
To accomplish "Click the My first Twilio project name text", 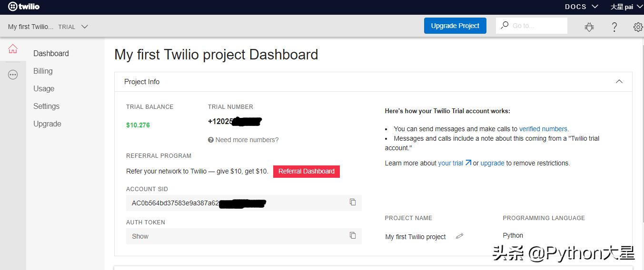I will click(416, 237).
